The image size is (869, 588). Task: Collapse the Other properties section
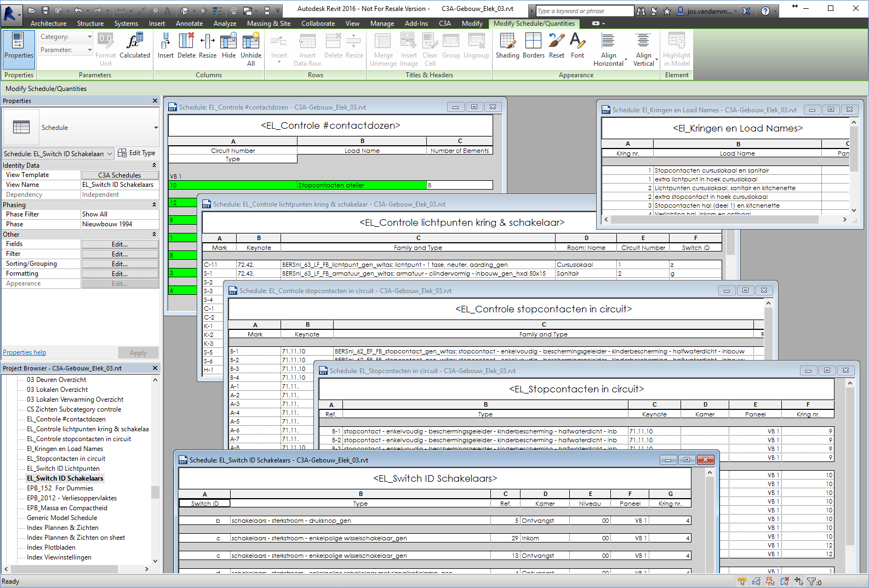click(x=154, y=234)
